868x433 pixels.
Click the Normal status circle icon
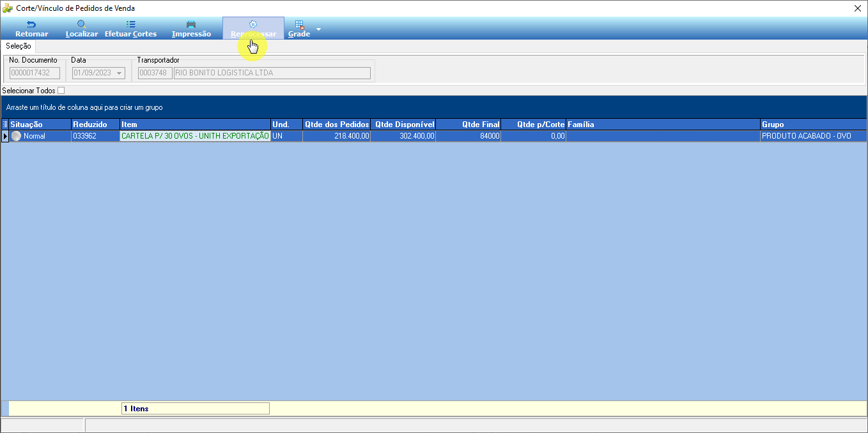point(16,136)
